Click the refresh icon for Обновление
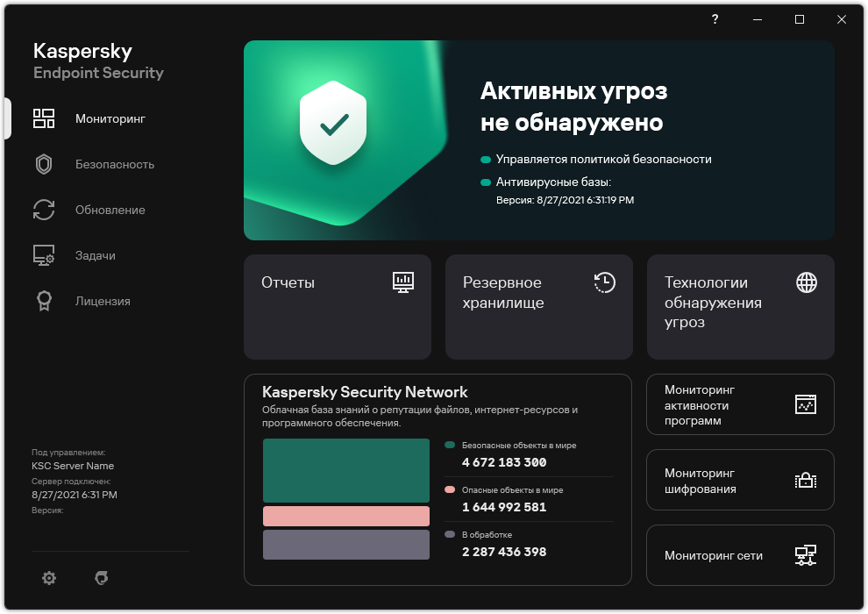 [x=44, y=210]
